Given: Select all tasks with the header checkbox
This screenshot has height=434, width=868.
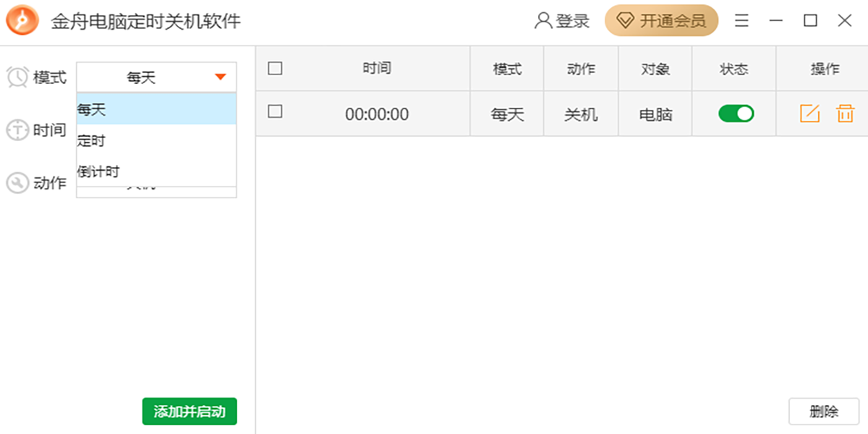Looking at the screenshot, I should pyautogui.click(x=274, y=69).
